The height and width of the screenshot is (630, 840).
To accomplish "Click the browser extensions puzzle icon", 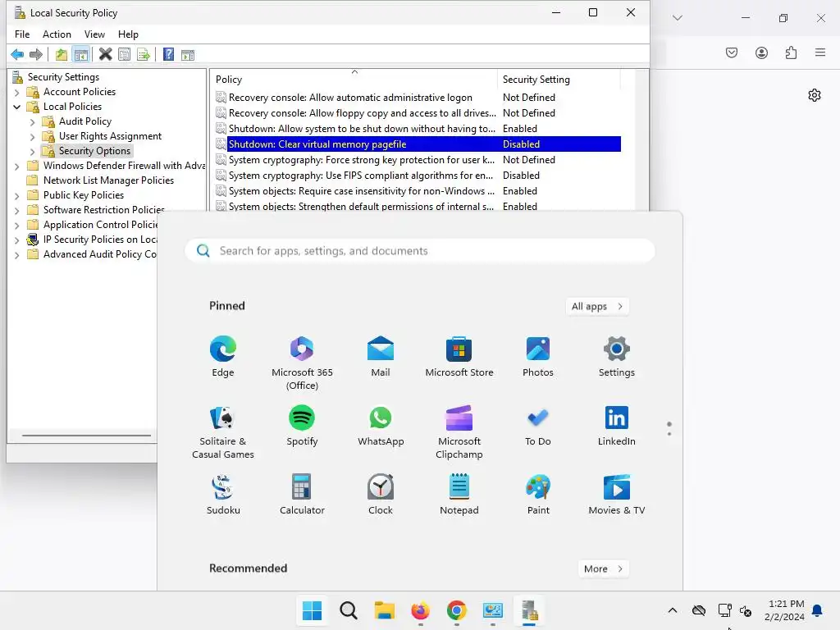I will click(x=792, y=52).
